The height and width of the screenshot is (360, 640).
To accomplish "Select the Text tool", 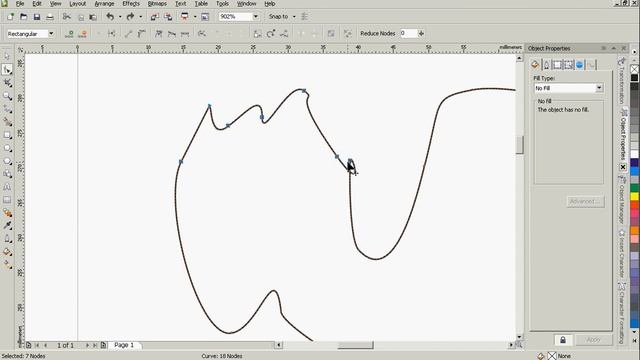I will (7, 187).
